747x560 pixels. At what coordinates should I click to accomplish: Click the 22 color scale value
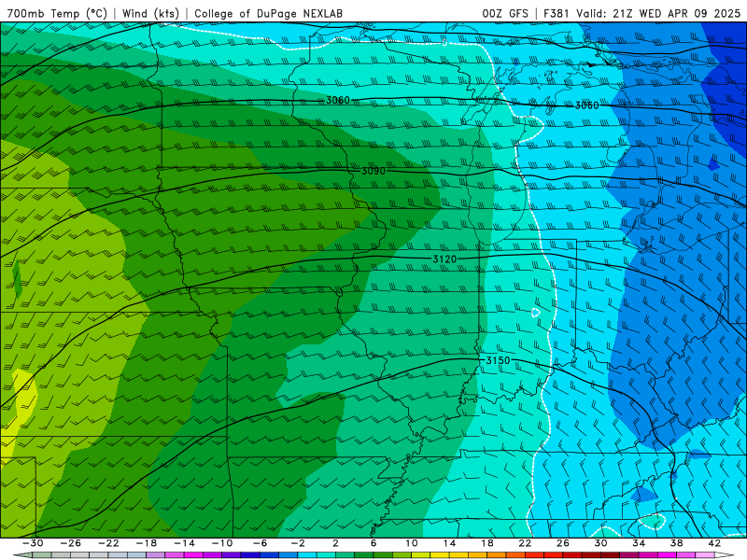[x=525, y=543]
